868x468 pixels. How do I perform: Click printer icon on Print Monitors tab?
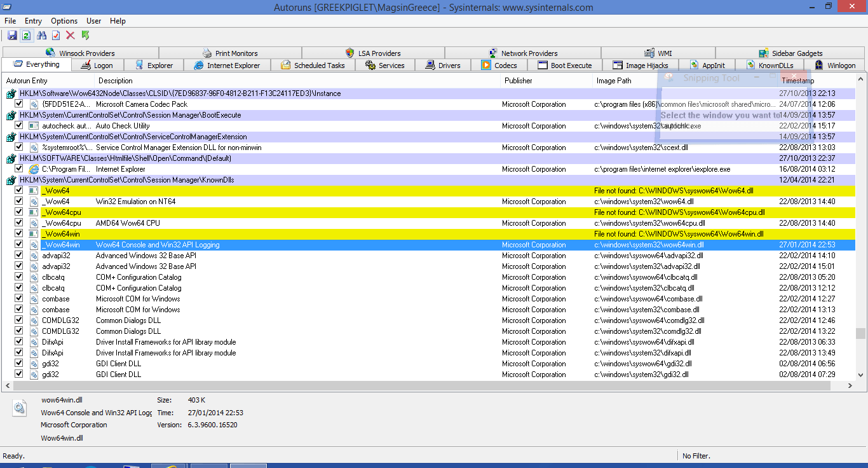(x=207, y=53)
